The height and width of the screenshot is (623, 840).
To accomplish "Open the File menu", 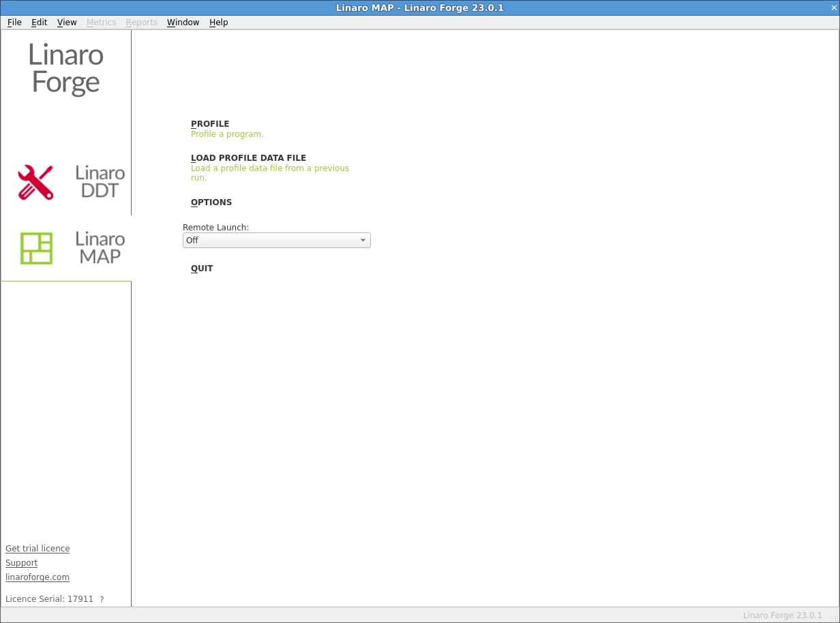I will 14,22.
